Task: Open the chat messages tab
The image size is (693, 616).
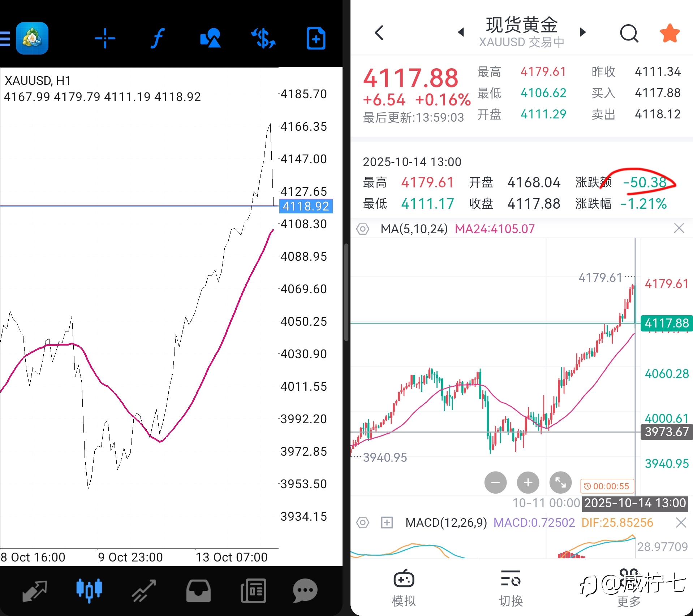Action: click(305, 591)
